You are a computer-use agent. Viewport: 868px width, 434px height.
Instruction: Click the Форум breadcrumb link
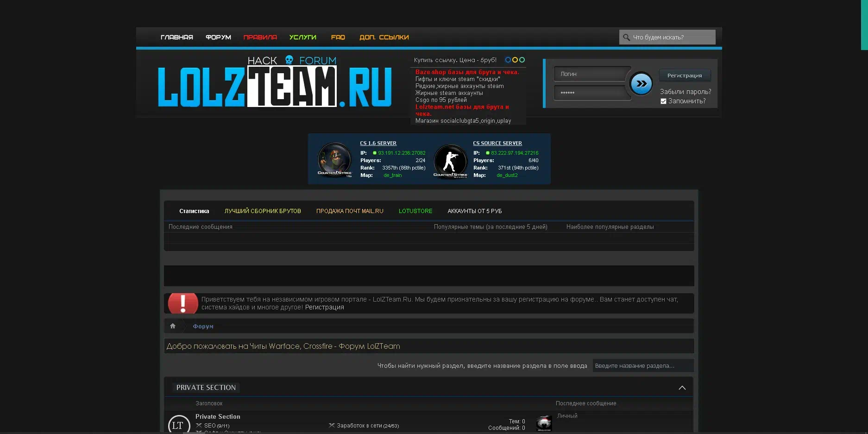click(x=203, y=326)
